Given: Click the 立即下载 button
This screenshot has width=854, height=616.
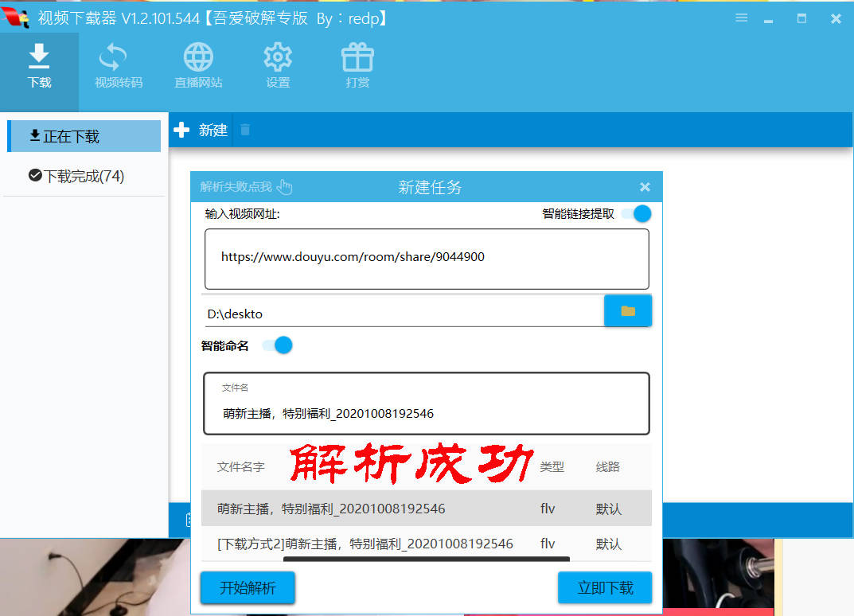Looking at the screenshot, I should 605,587.
